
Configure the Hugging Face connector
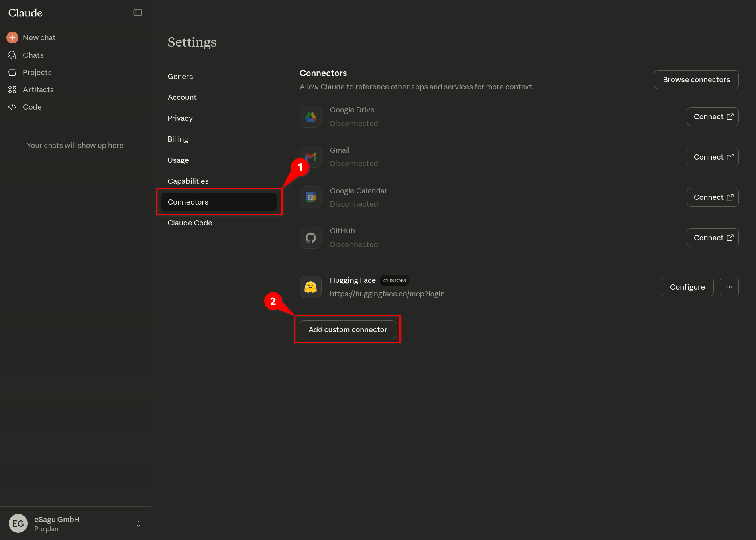687,287
